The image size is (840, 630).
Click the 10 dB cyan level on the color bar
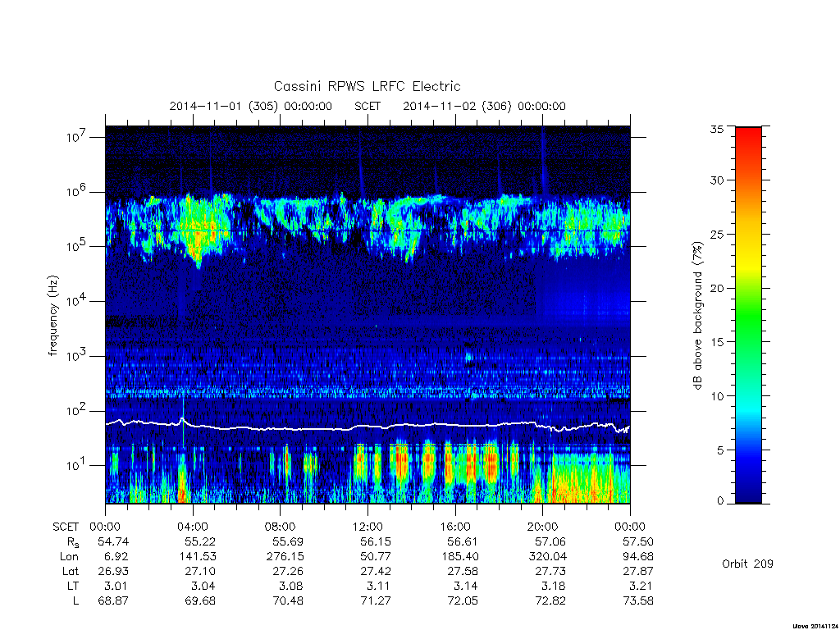(x=748, y=396)
